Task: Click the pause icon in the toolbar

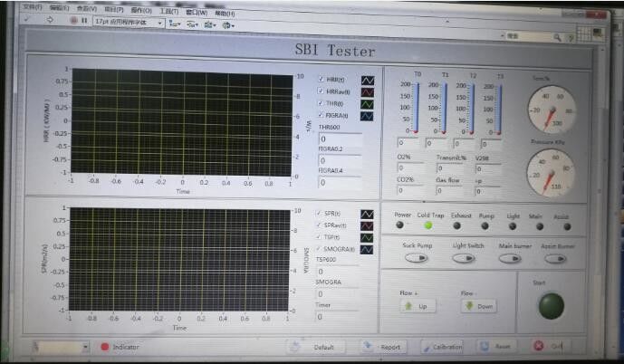Action: (x=86, y=22)
